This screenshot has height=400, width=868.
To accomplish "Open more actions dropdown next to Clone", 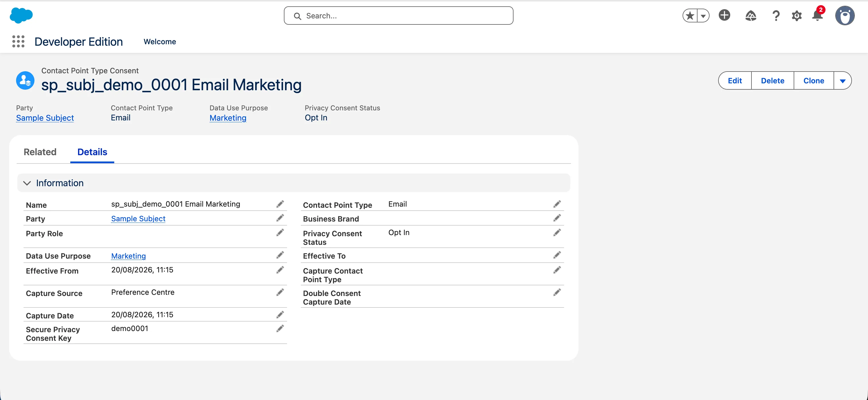I will coord(842,81).
